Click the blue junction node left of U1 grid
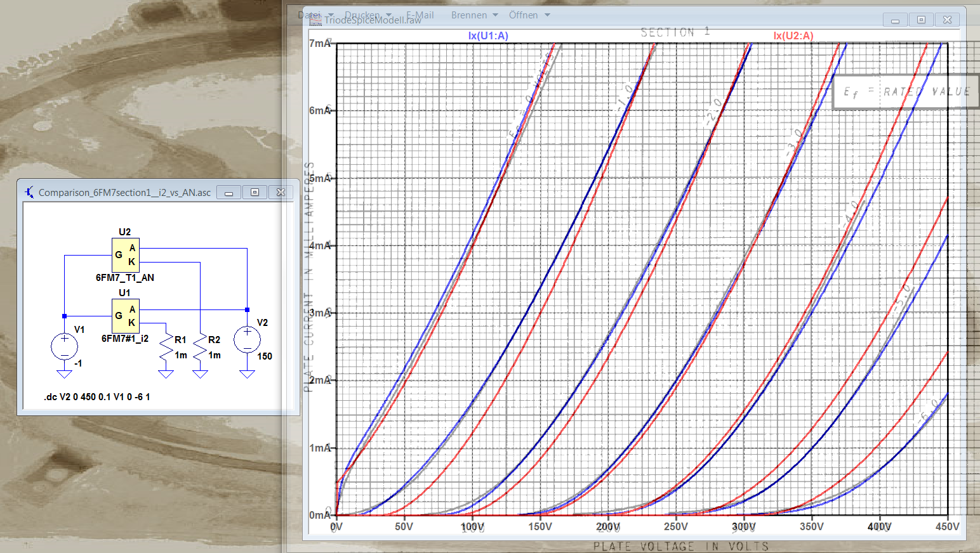This screenshot has width=980, height=553. (x=64, y=316)
